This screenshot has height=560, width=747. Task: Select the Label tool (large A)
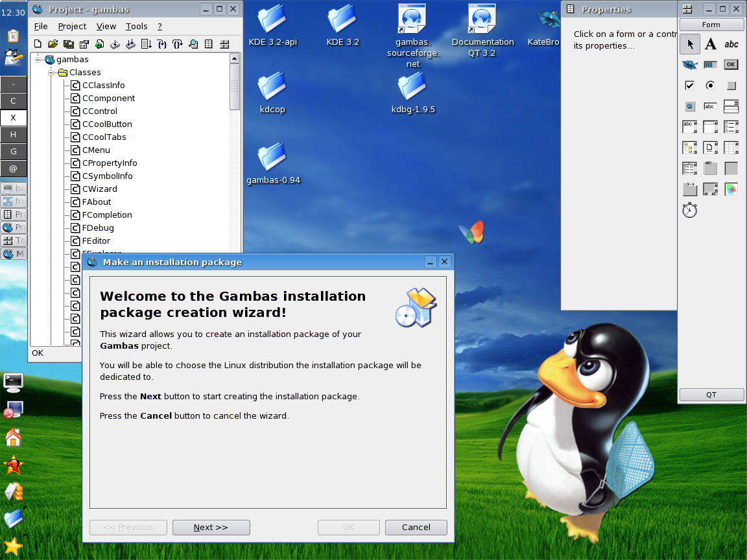711,44
